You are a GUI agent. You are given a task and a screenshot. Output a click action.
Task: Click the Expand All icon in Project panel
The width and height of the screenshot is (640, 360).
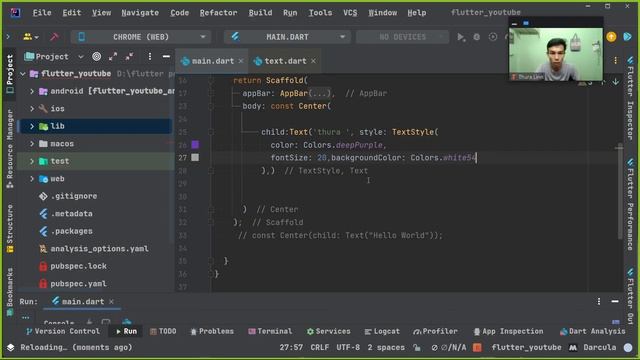[113, 56]
